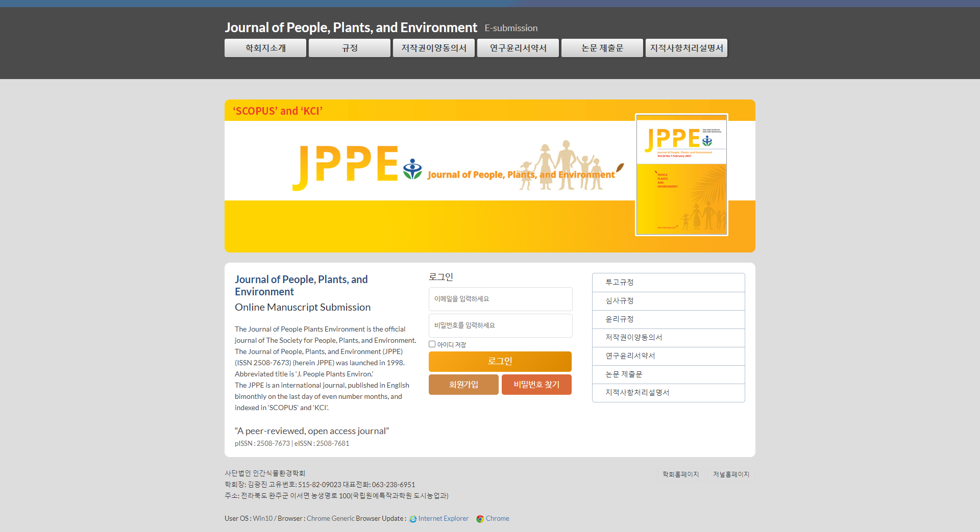Click the Chrome browser icon in footer
The height and width of the screenshot is (532, 980).
coord(480,519)
